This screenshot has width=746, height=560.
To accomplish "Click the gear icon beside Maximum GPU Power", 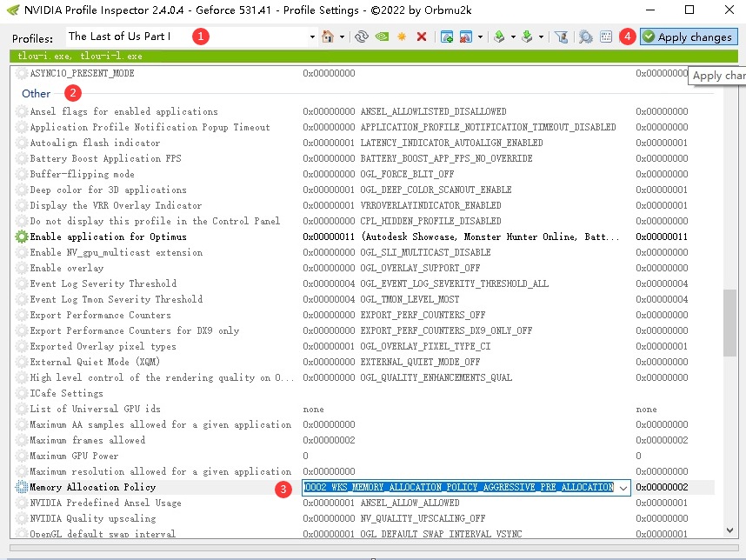I will point(22,456).
